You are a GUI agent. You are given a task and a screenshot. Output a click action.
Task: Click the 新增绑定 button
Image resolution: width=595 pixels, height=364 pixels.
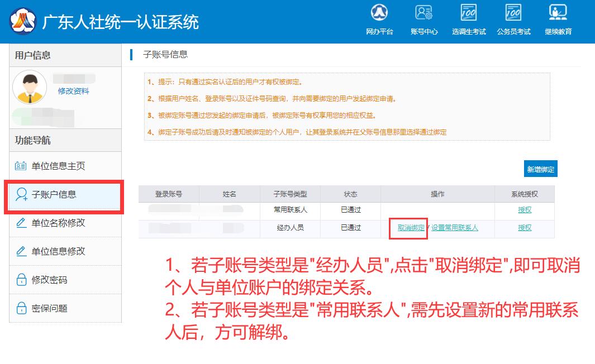[x=541, y=169]
